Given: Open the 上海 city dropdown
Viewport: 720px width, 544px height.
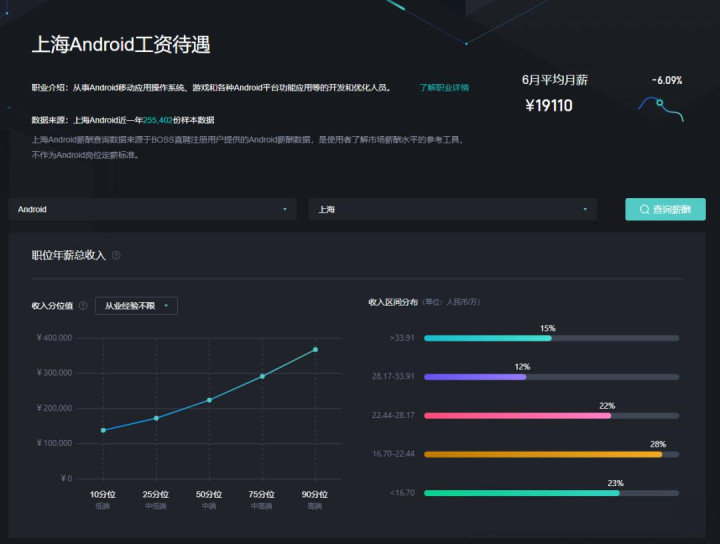Looking at the screenshot, I should 453,209.
